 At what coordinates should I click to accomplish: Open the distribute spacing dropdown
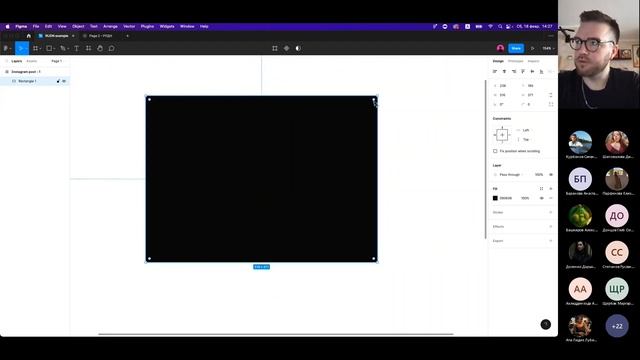tap(551, 71)
